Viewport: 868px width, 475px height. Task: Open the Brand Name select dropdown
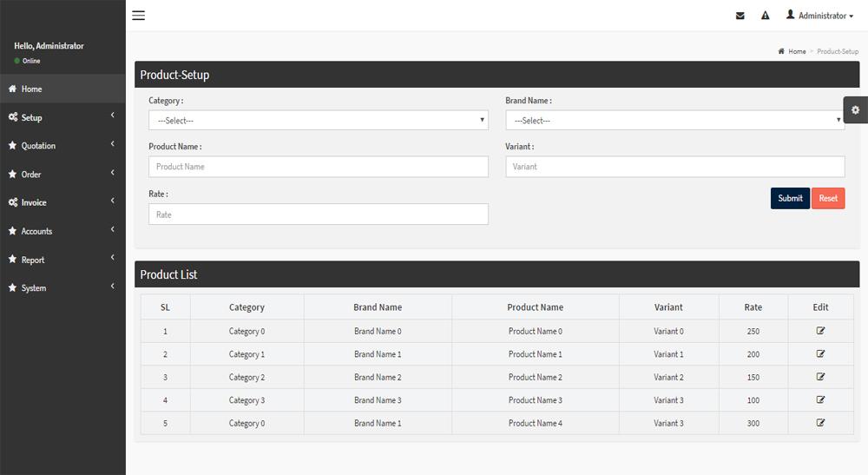pyautogui.click(x=674, y=120)
